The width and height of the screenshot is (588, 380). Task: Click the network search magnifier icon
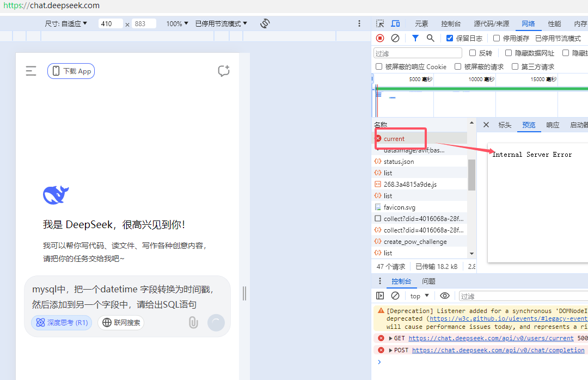point(431,38)
